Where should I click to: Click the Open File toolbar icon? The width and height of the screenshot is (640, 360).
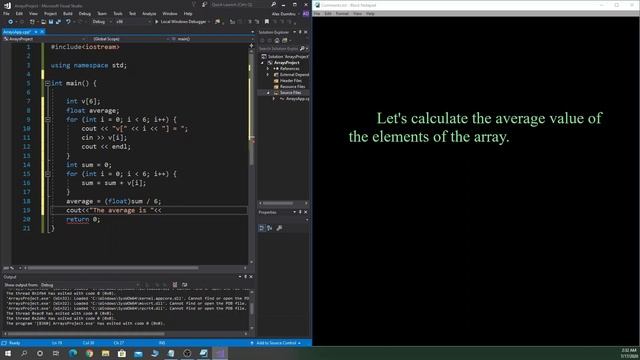coord(43,22)
